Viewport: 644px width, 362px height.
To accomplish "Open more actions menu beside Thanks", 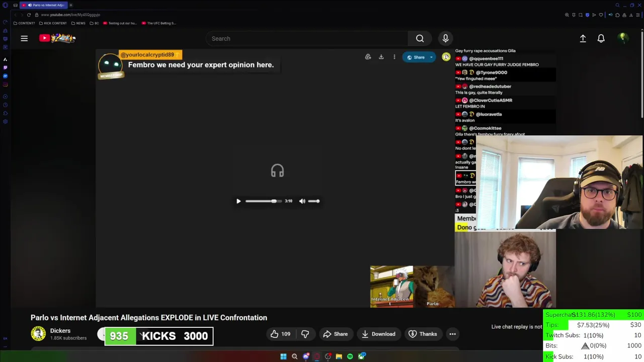I will tap(452, 334).
